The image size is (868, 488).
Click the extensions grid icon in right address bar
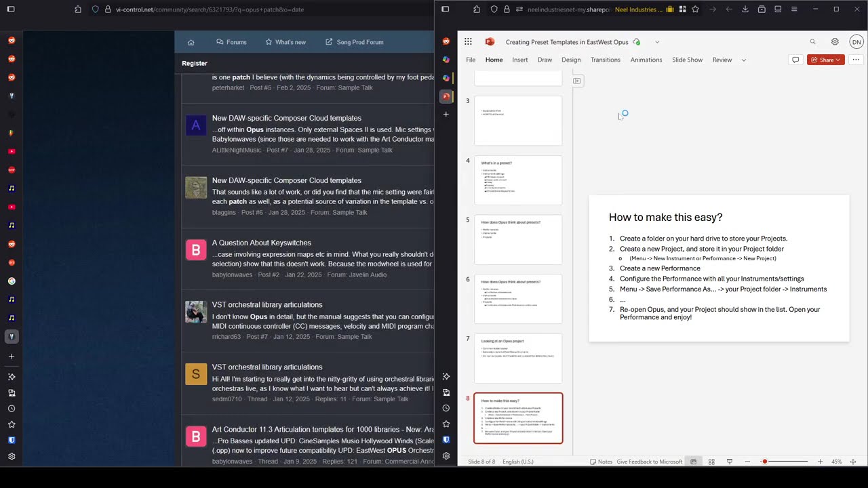(x=683, y=9)
